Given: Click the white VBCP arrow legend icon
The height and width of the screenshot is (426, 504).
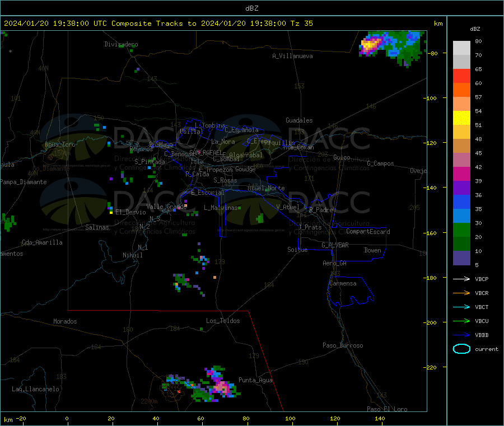Looking at the screenshot, I should [461, 279].
